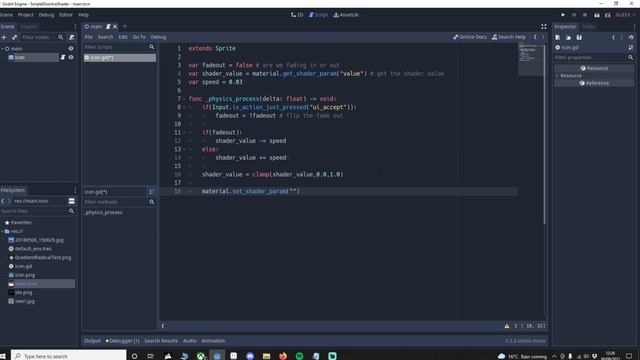Open FileSystem dock options three-dot menu

click(x=75, y=190)
